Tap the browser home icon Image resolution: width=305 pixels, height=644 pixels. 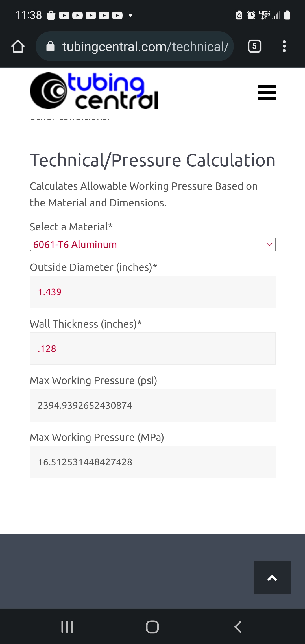tap(18, 46)
